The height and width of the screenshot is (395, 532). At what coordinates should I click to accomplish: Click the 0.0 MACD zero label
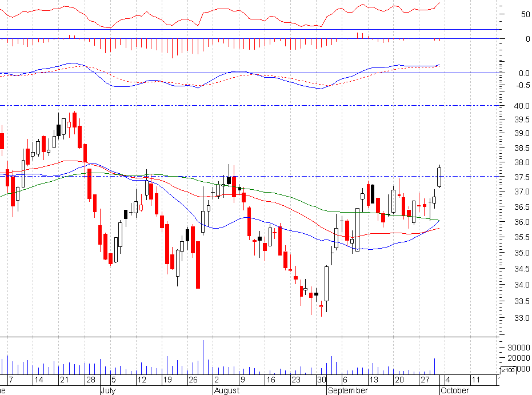point(524,73)
